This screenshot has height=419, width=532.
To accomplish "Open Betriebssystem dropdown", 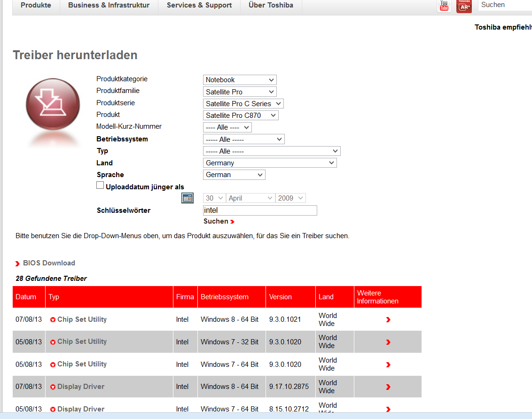I will (x=244, y=140).
